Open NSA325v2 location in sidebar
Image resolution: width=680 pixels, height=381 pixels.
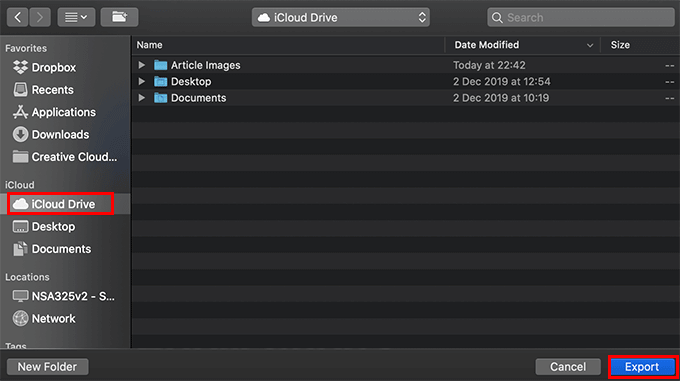[64, 296]
